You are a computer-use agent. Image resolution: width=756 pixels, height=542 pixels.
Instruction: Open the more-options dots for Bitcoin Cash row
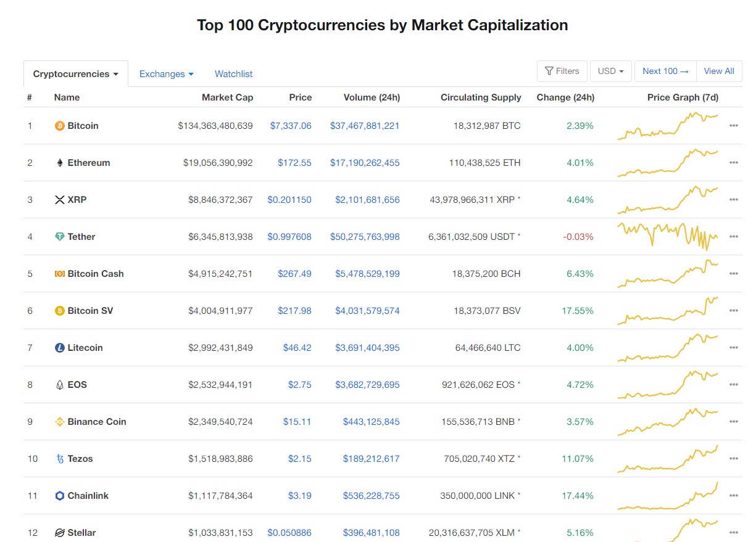click(734, 274)
